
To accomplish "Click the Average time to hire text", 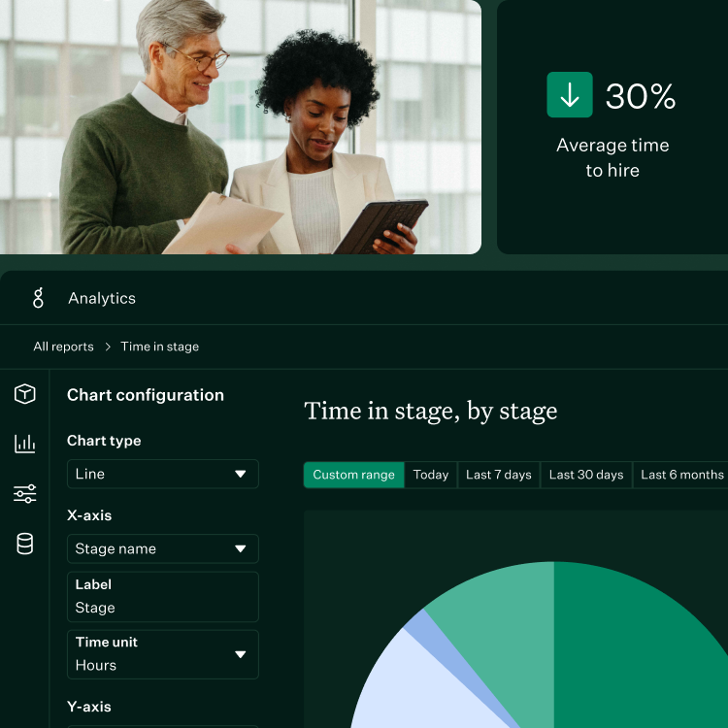I will click(612, 158).
